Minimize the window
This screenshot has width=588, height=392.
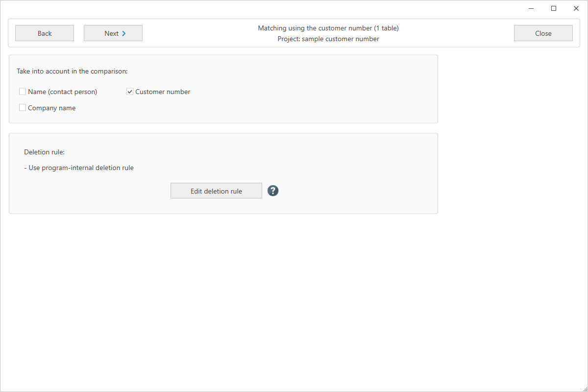coord(531,8)
